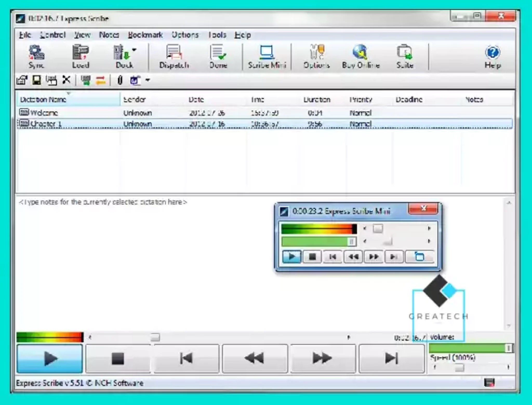The height and width of the screenshot is (405, 532).
Task: Open the File menu
Action: 25,35
